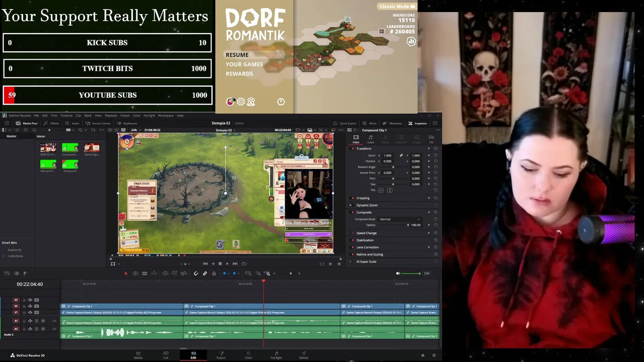644x362 pixels.
Task: Click the speaker volume mute icon
Action: [397, 274]
